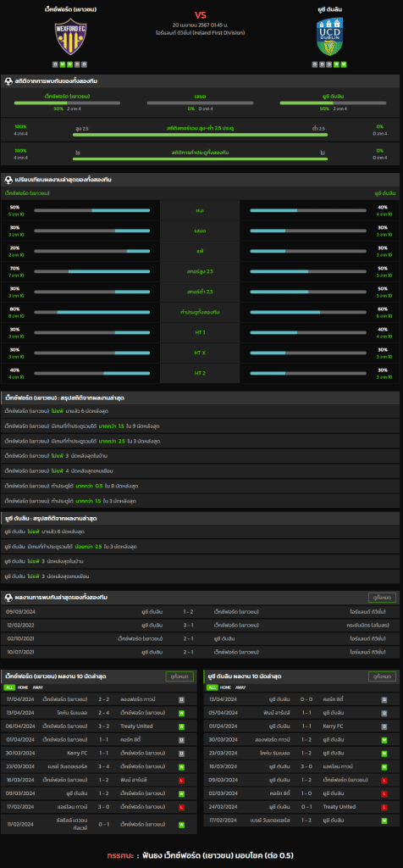
Task: Click W badge on UCD 23/03/2024 row
Action: click(384, 753)
